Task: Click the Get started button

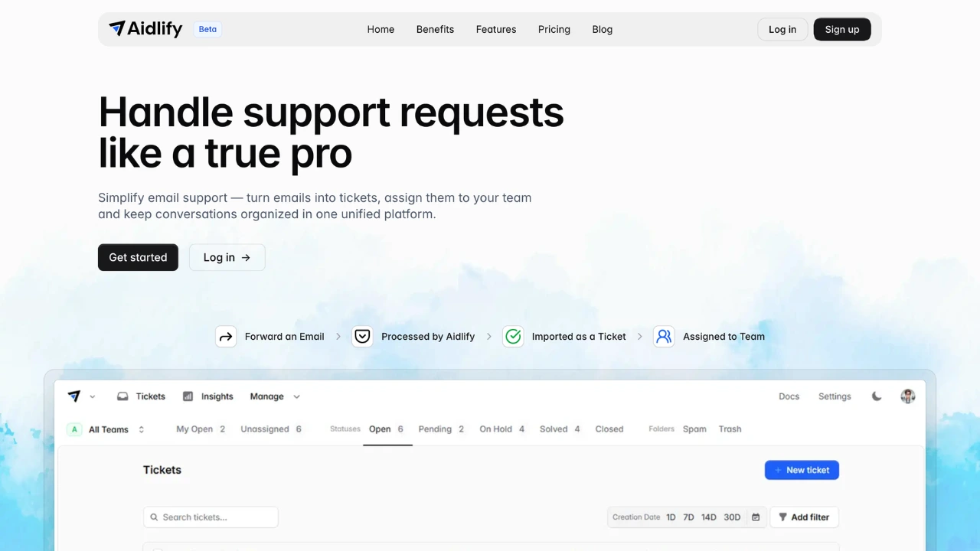Action: click(x=138, y=257)
